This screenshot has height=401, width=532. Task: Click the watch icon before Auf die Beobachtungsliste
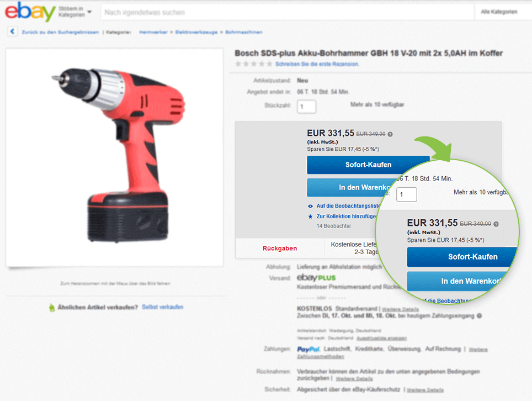click(x=310, y=207)
